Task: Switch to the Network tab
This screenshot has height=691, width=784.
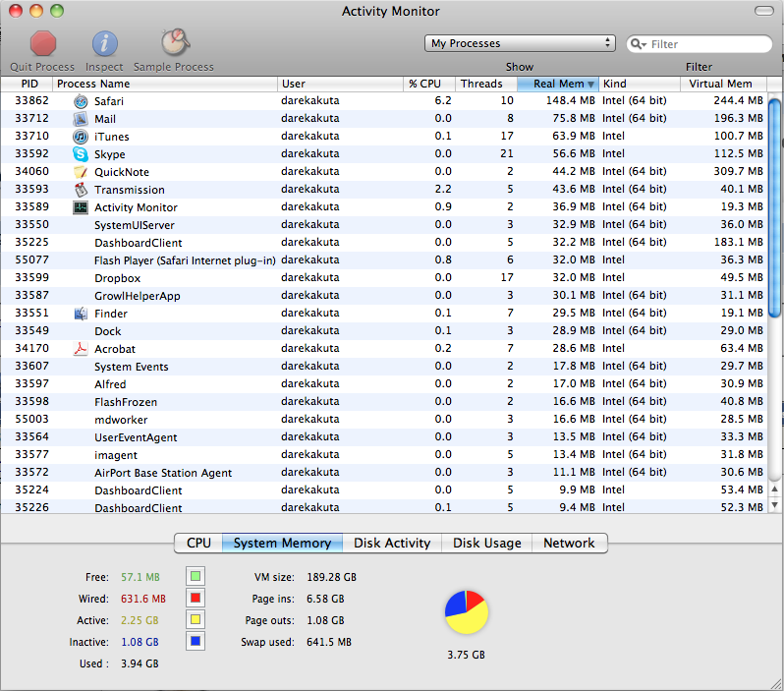Action: point(570,543)
